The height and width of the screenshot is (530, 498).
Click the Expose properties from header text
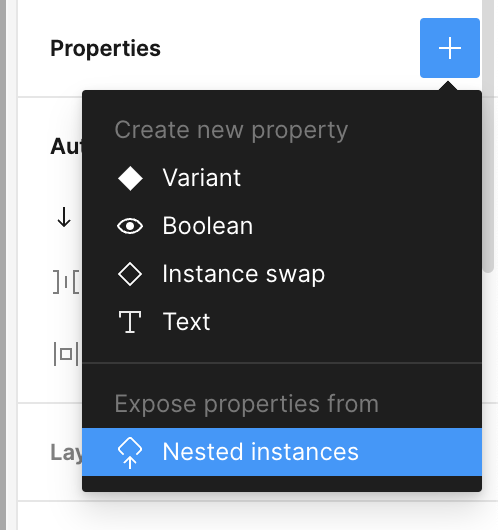coord(246,404)
